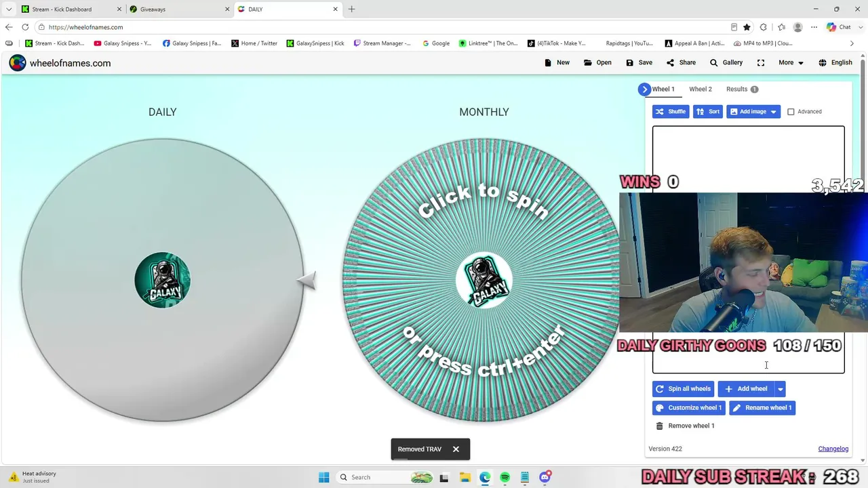
Task: Toggle the reader view icon in address bar
Action: [x=734, y=27]
